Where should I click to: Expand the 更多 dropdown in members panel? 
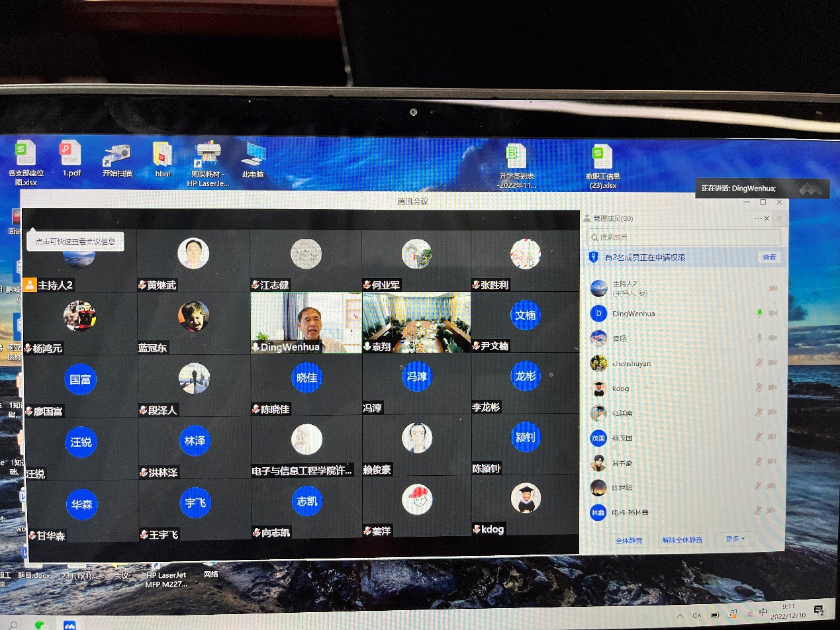click(735, 539)
